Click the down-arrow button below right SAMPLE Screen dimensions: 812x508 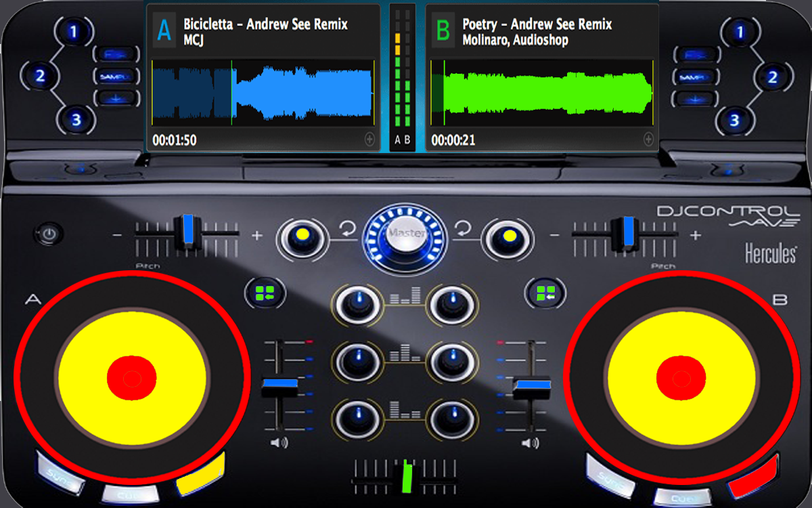click(x=694, y=99)
